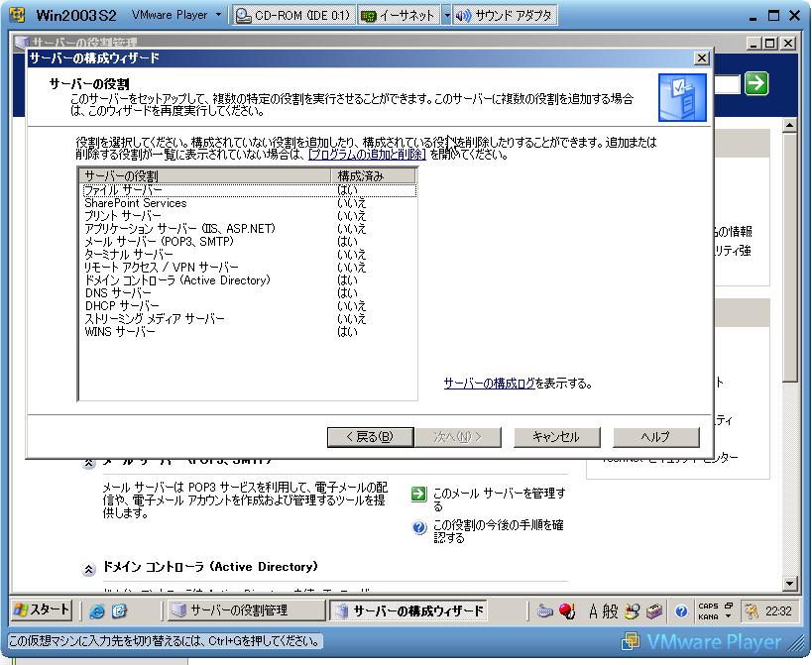The image size is (812, 665).
Task: Click the red security alert tray icon
Action: click(567, 611)
